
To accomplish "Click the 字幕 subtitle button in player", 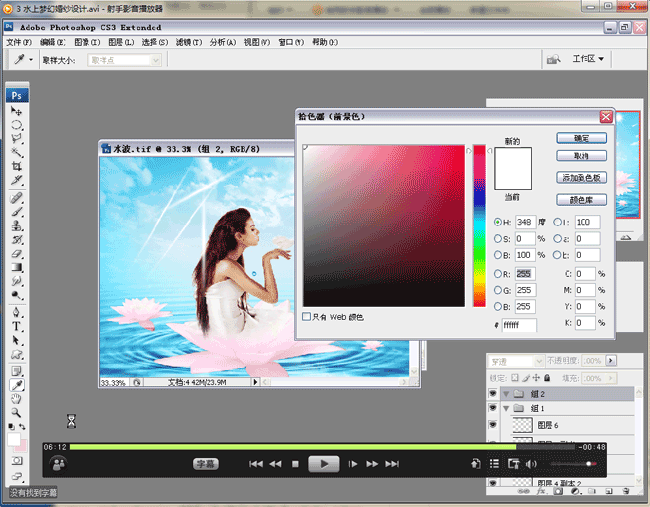I will [206, 464].
